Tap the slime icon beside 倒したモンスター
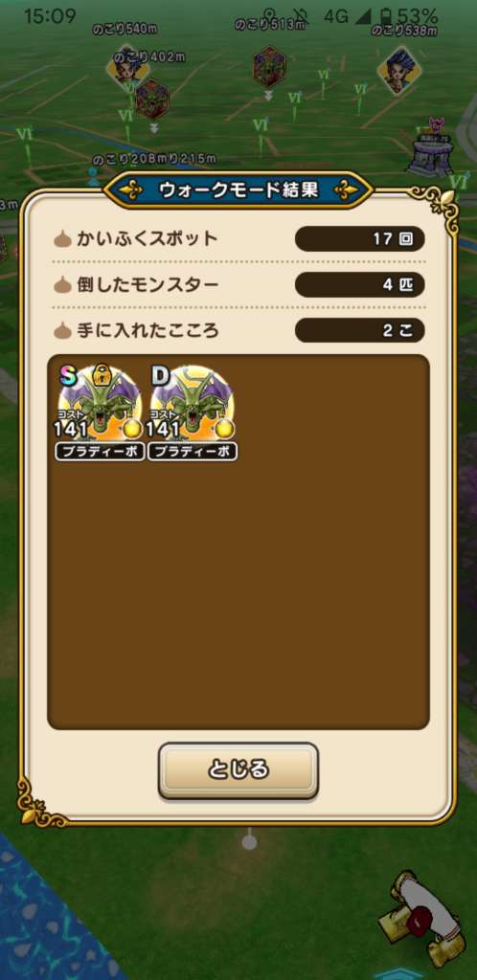 [63, 285]
